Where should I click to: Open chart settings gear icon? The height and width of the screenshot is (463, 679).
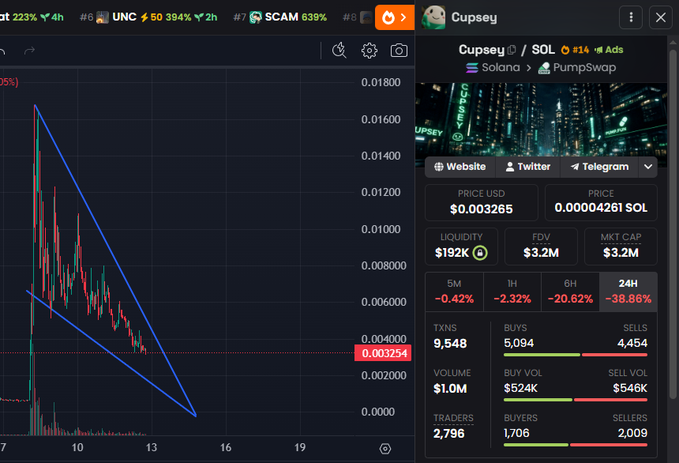click(x=369, y=51)
